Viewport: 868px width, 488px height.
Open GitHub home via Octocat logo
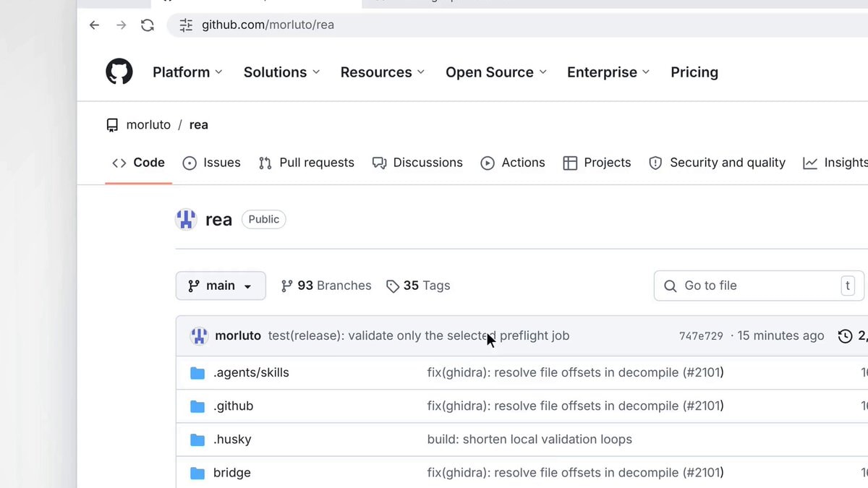(119, 72)
